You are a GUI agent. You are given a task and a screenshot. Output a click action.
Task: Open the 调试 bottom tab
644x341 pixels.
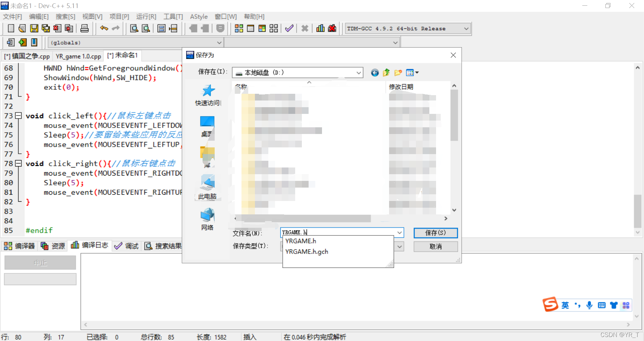pyautogui.click(x=127, y=246)
